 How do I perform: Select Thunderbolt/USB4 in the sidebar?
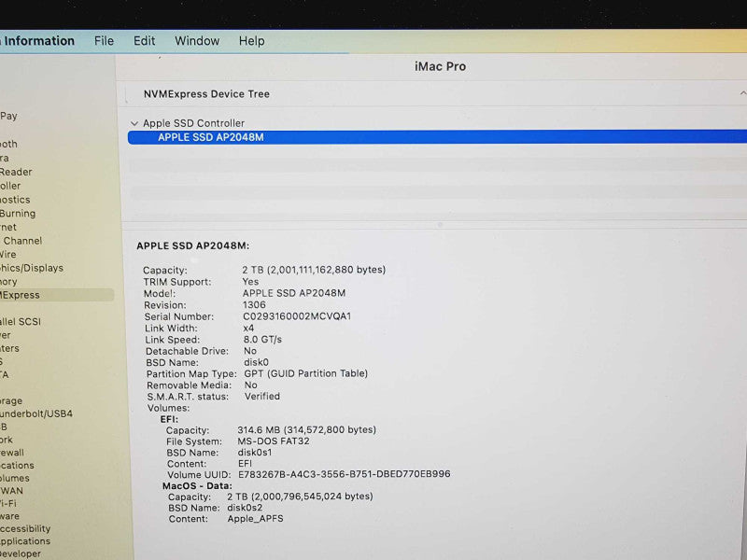36,413
